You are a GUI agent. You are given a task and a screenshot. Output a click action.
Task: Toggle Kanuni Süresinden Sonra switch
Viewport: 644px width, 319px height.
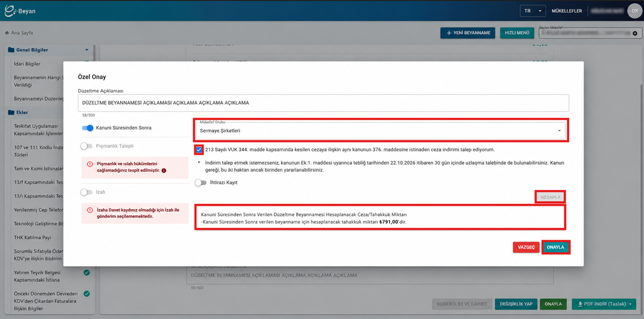87,128
